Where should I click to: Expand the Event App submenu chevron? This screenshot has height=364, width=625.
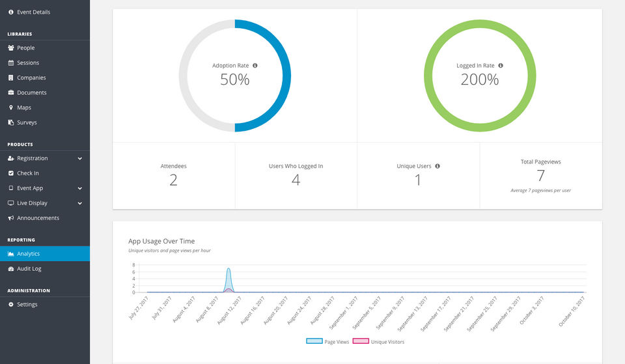pyautogui.click(x=79, y=188)
